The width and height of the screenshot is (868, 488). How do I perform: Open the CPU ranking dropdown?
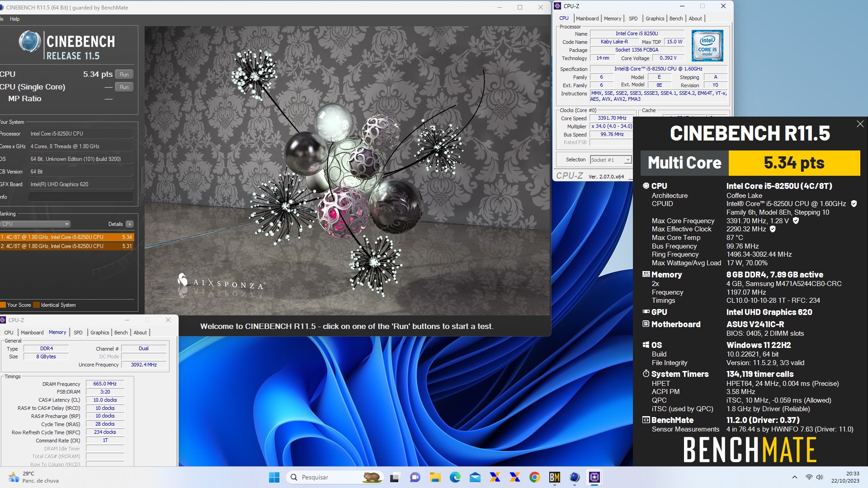point(35,224)
